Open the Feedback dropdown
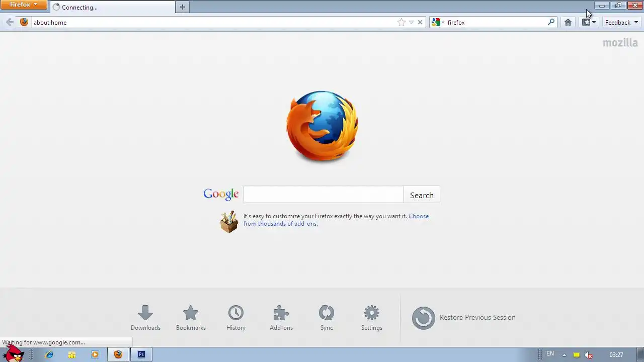644x362 pixels. pos(622,22)
